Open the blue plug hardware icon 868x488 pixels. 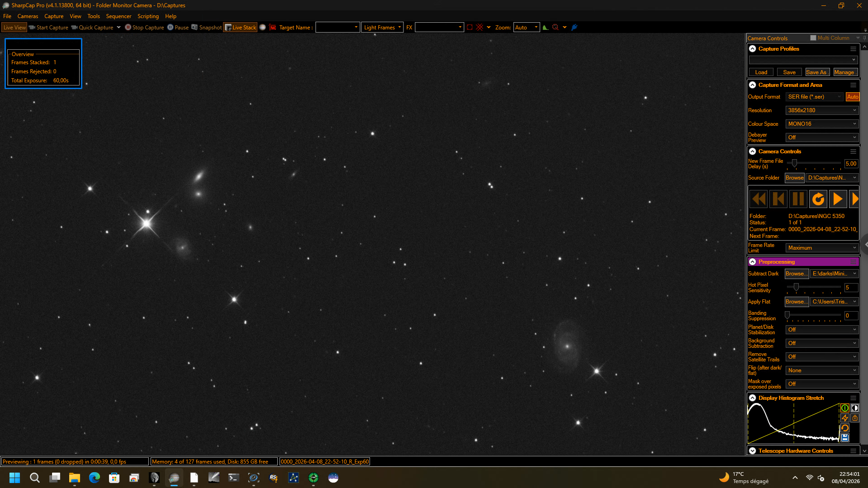(574, 28)
